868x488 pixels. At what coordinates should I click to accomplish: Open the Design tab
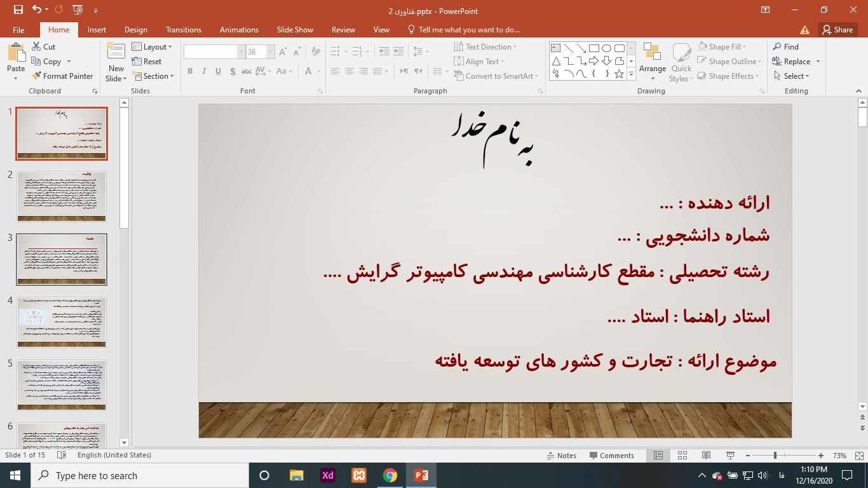[135, 30]
